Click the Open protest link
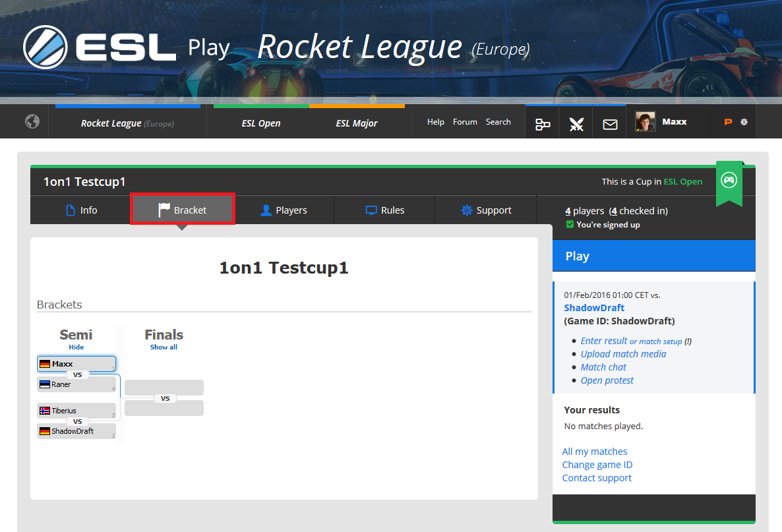The height and width of the screenshot is (532, 782). tap(607, 380)
